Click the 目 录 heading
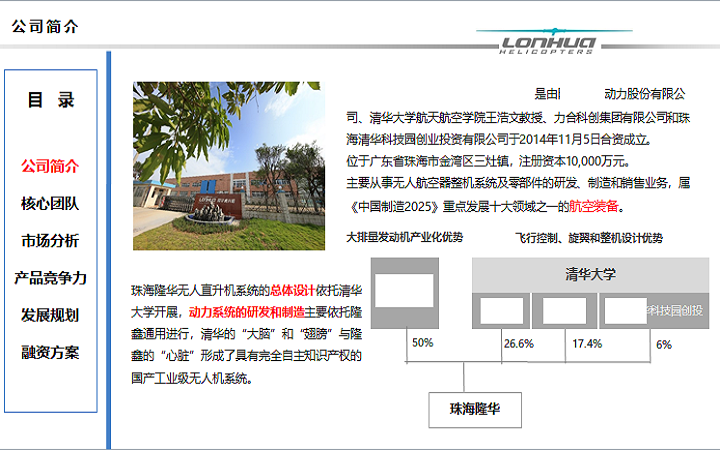This screenshot has width=720, height=450. pyautogui.click(x=51, y=100)
